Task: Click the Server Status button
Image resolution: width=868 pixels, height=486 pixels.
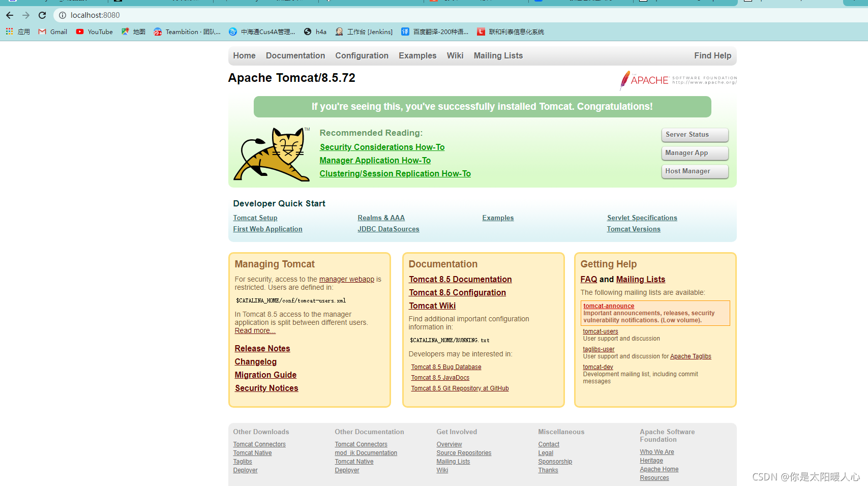Action: 695,135
